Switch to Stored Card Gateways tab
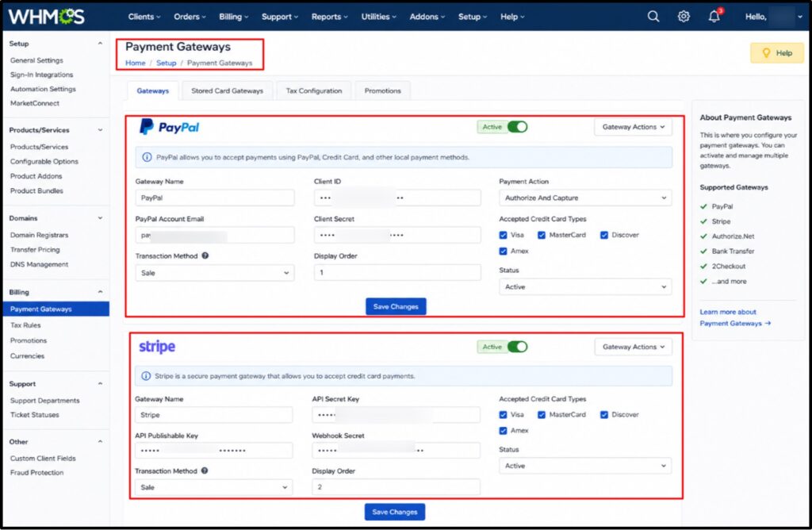The height and width of the screenshot is (530, 812). [228, 90]
